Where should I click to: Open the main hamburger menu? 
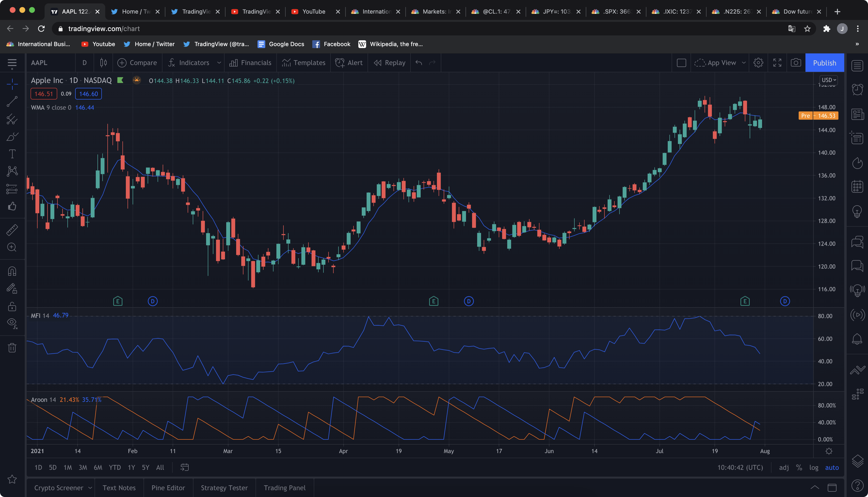click(x=12, y=63)
